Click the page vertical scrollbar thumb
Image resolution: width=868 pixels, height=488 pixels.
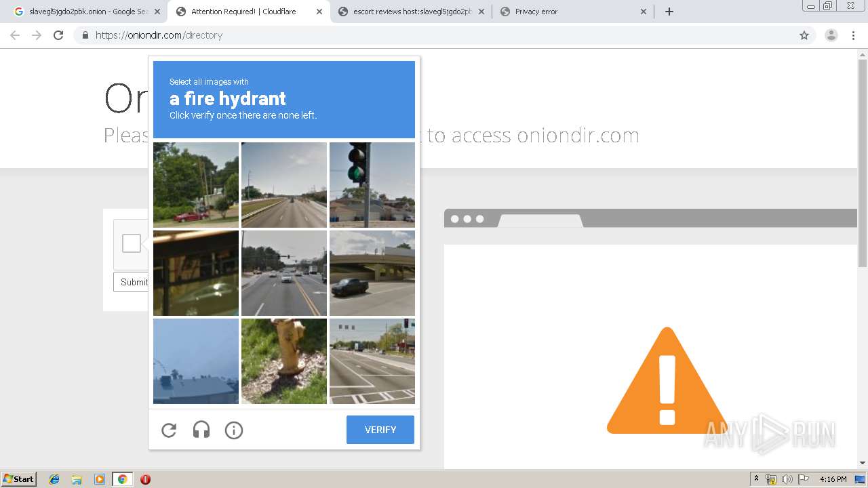tap(863, 164)
